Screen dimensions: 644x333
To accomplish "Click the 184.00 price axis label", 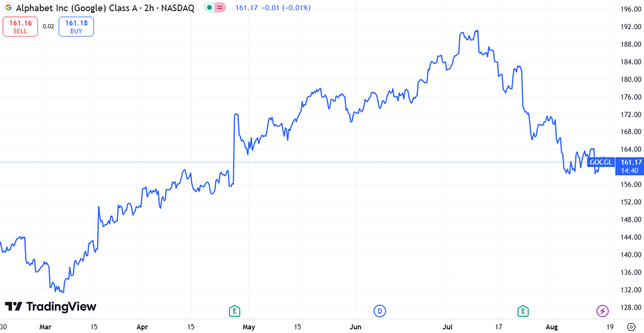I will pos(631,62).
